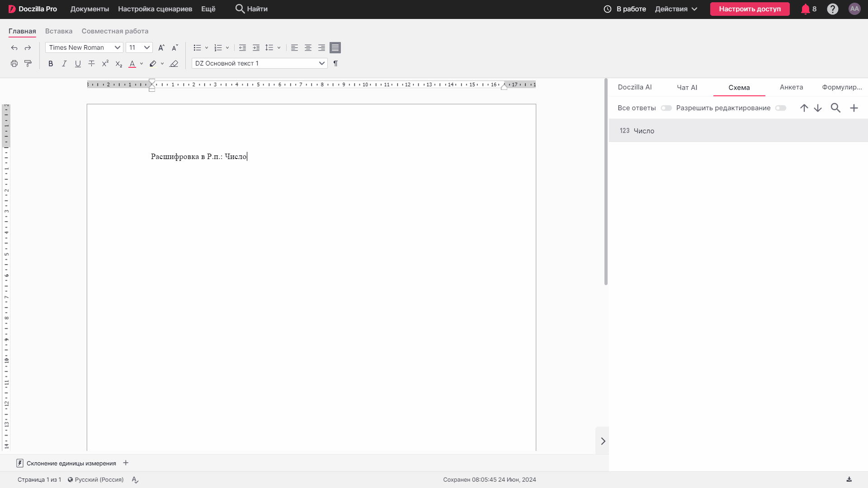This screenshot has height=488, width=868.
Task: Open the Times New Roman font dropdown
Action: [84, 48]
